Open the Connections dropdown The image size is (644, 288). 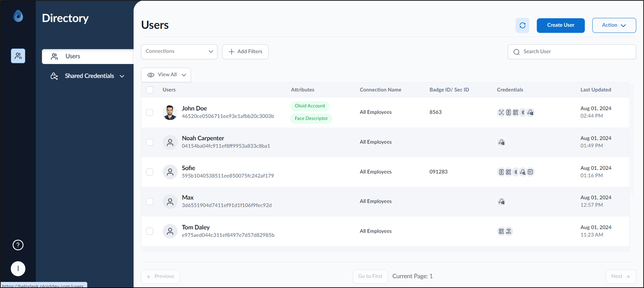pos(179,51)
